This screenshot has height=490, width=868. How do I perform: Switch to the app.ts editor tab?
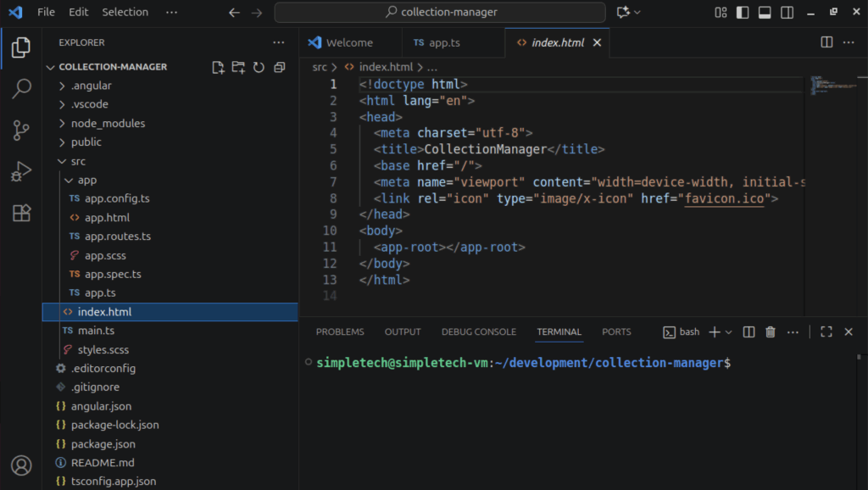(x=437, y=42)
